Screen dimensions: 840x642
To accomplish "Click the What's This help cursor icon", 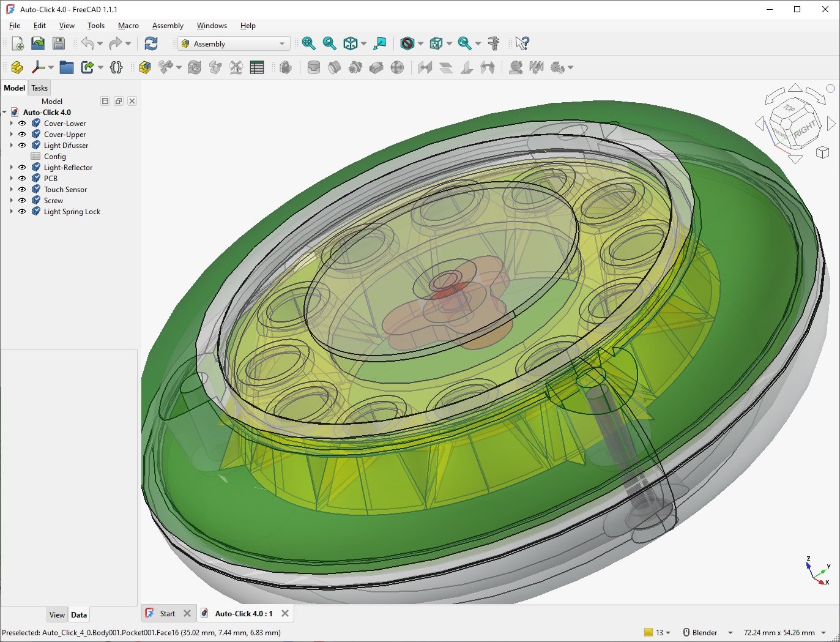I will pos(522,43).
